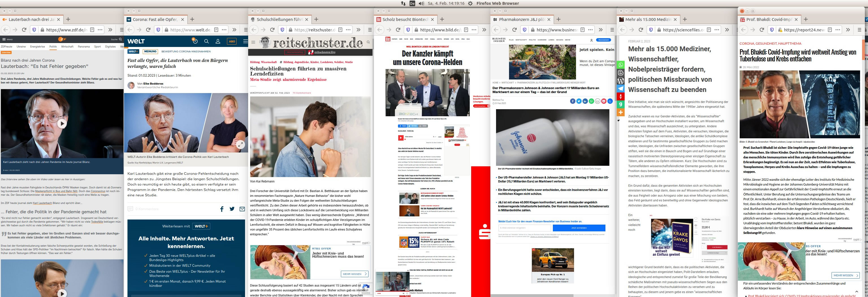Play the Lauterbach video on ZDF page
868x297 pixels.
click(62, 124)
